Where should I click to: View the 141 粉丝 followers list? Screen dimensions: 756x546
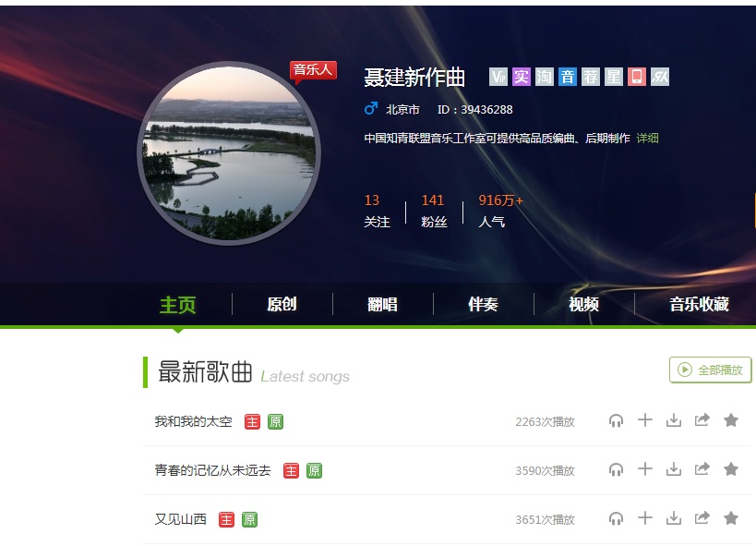[x=434, y=211]
